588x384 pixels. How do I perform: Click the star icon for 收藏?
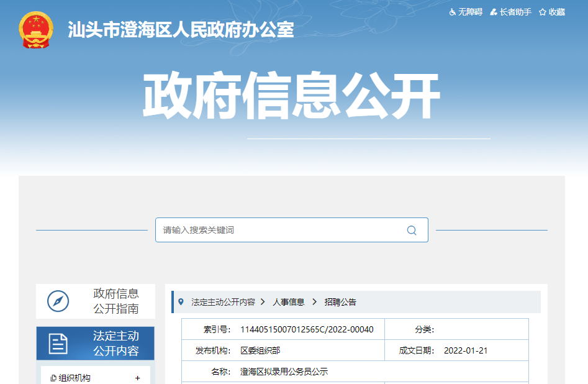tap(542, 12)
